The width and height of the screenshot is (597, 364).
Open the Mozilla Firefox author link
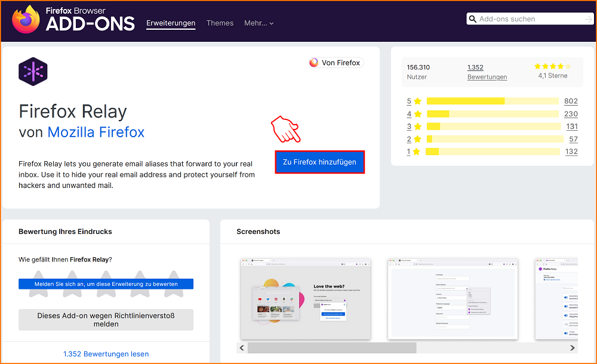click(x=96, y=132)
